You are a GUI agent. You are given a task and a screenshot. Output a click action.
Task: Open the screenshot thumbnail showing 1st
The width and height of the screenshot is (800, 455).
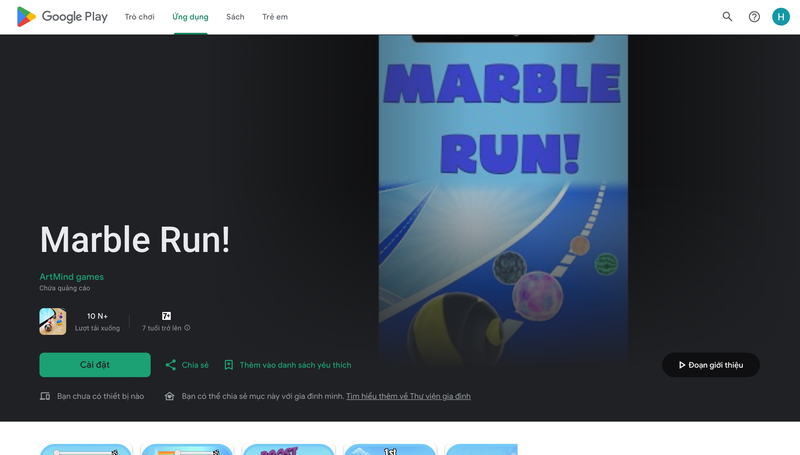390,449
